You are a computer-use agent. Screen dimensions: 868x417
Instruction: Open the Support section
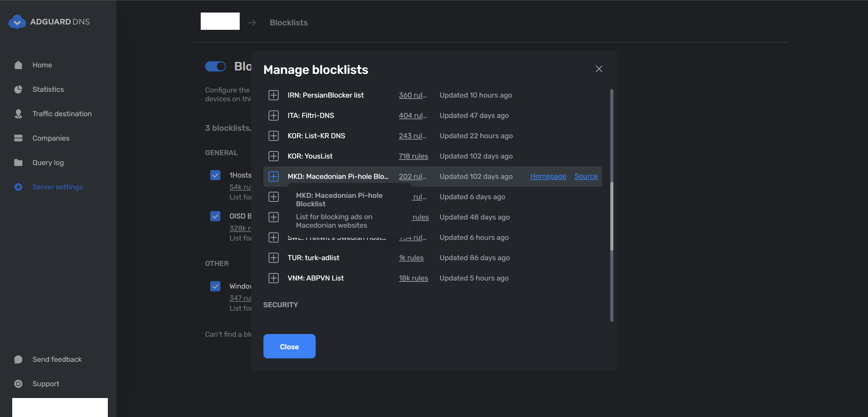(46, 383)
